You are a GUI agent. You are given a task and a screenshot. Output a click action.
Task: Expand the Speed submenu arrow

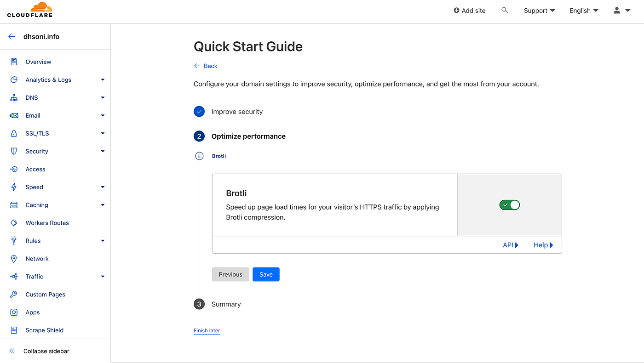103,187
